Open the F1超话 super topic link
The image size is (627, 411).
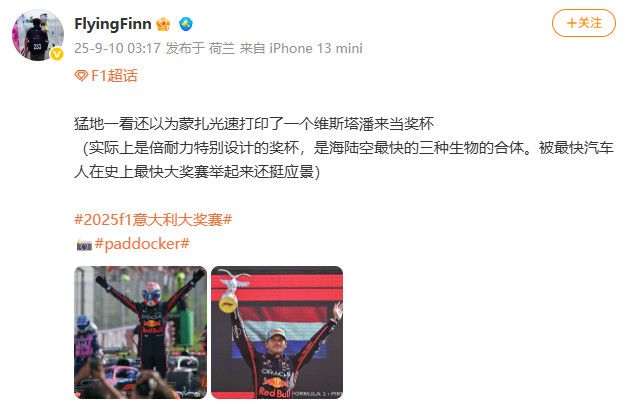tap(114, 76)
